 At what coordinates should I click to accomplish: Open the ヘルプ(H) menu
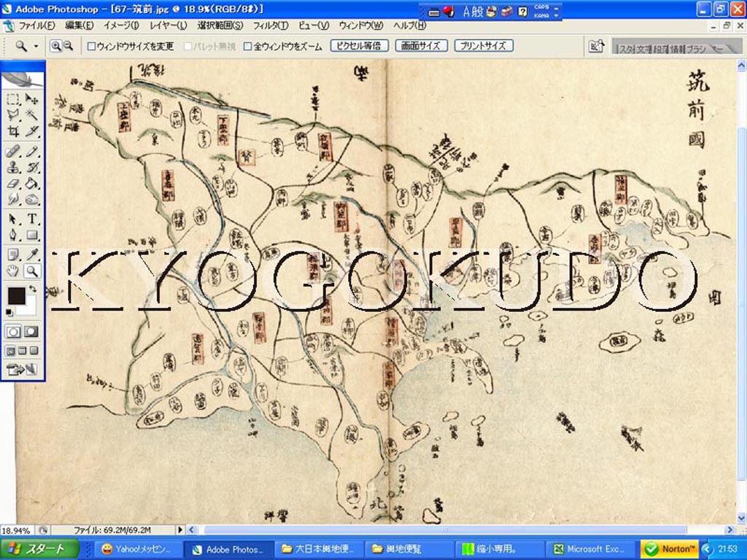[x=409, y=26]
